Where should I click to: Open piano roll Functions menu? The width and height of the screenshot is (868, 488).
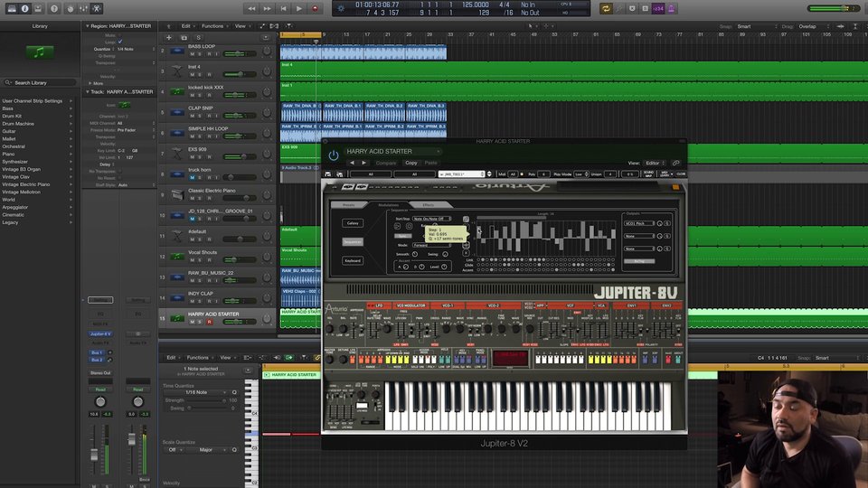tap(198, 358)
